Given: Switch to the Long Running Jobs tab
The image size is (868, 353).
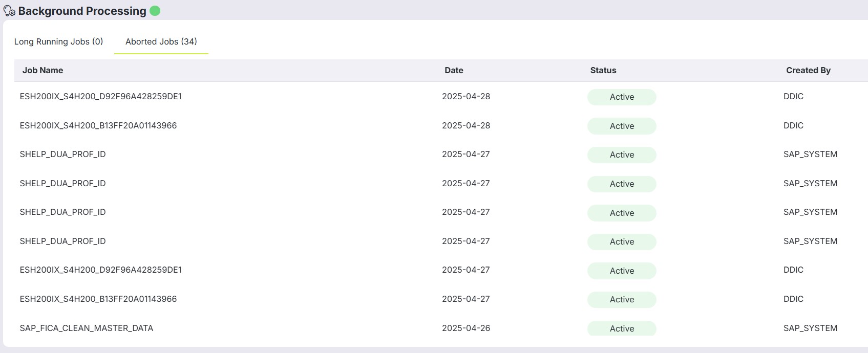Looking at the screenshot, I should pyautogui.click(x=58, y=42).
